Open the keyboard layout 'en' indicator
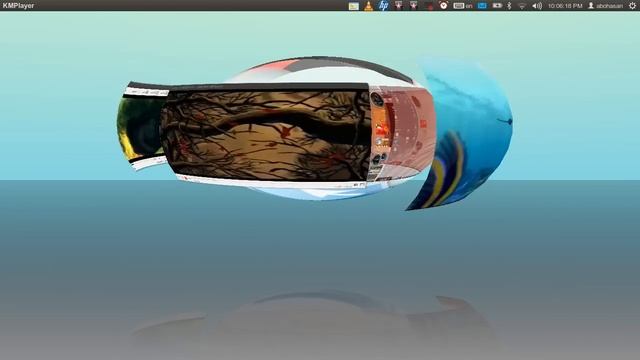This screenshot has height=360, width=640. click(x=463, y=6)
